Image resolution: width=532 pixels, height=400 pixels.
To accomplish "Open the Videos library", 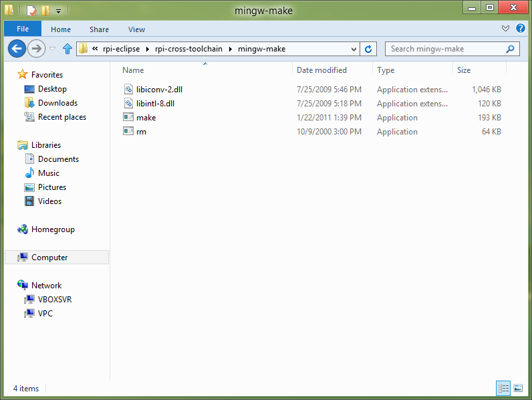I will pos(49,201).
